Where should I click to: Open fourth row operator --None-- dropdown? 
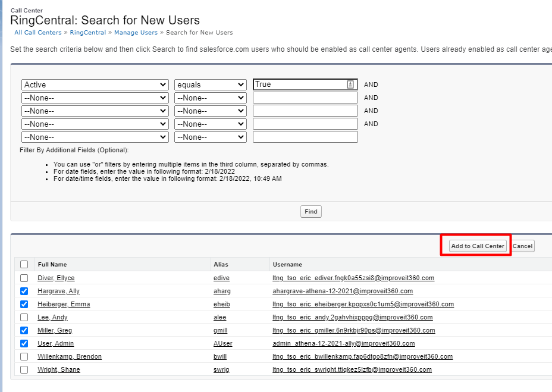tap(211, 124)
